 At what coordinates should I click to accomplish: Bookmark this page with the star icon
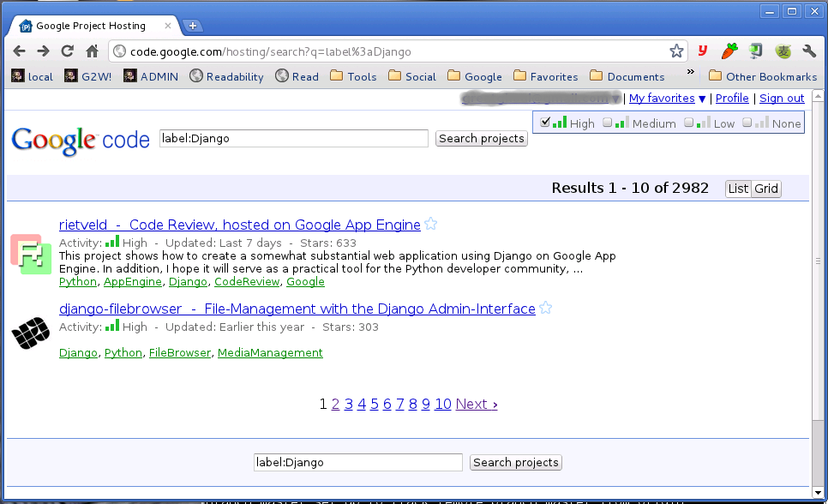click(x=676, y=51)
